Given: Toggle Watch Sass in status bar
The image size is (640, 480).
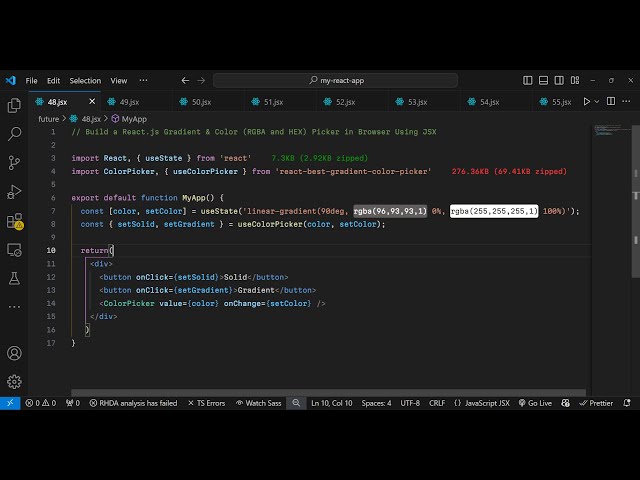Looking at the screenshot, I should pyautogui.click(x=258, y=403).
